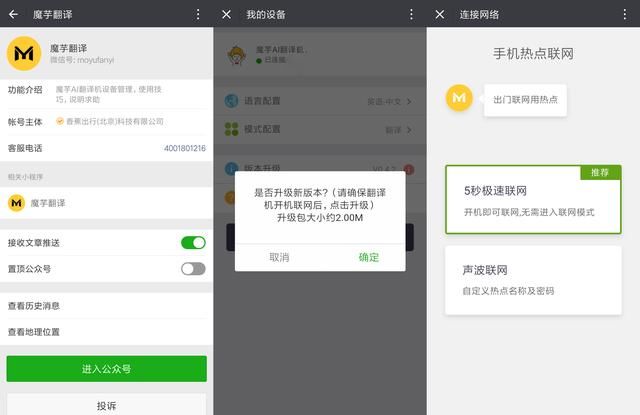
Task: Enable the 置顶公众号 switch
Action: [193, 269]
